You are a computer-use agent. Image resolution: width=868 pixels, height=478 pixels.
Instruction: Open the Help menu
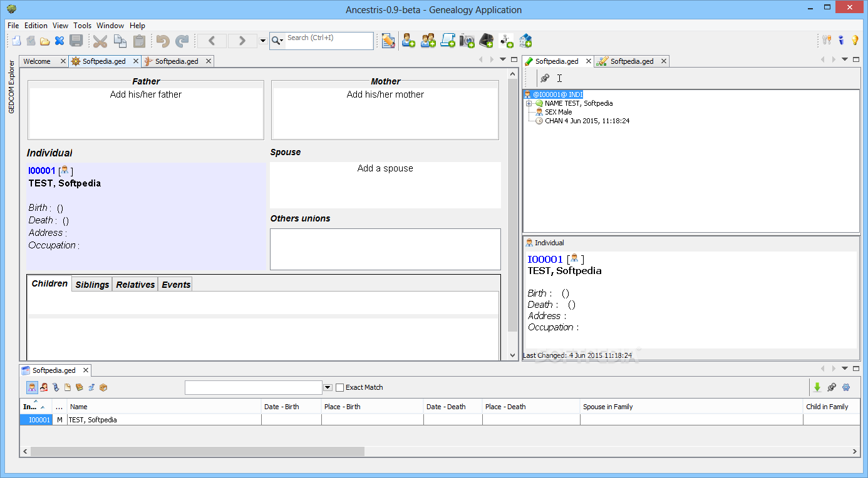click(137, 26)
